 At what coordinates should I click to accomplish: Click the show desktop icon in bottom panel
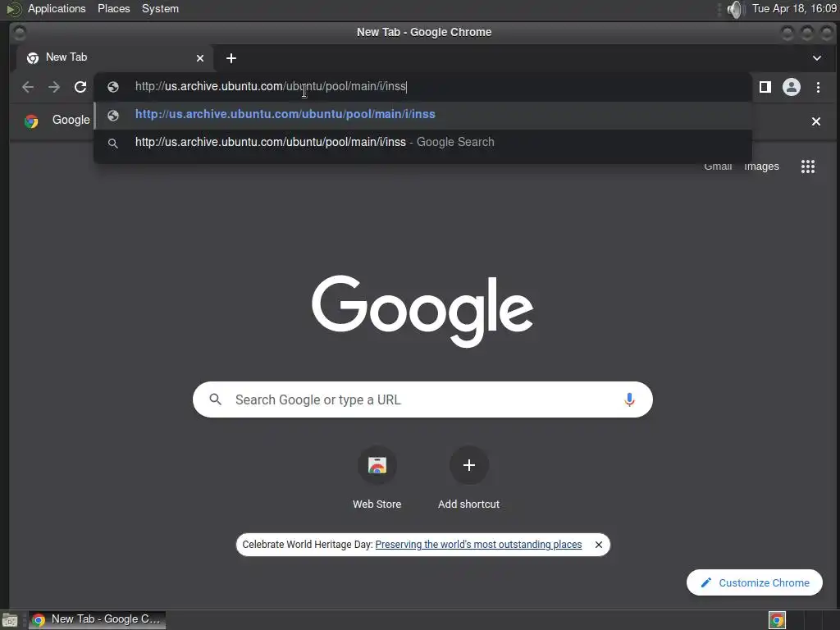pos(10,620)
